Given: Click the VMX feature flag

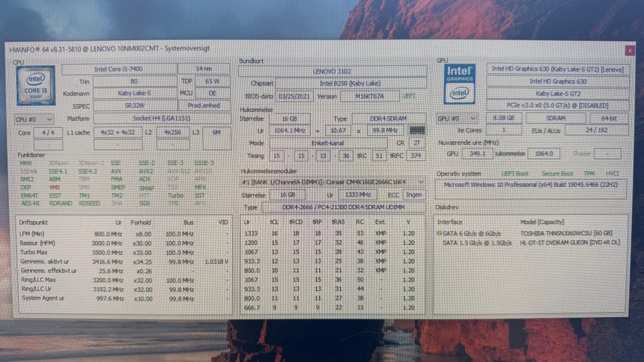Looking at the screenshot, I should pyautogui.click(x=54, y=187).
